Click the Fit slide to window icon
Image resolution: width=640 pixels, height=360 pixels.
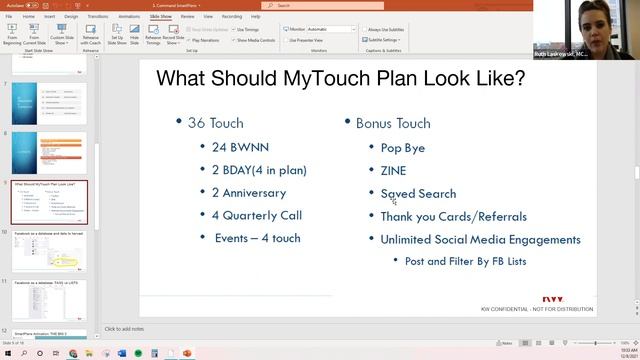(636, 343)
